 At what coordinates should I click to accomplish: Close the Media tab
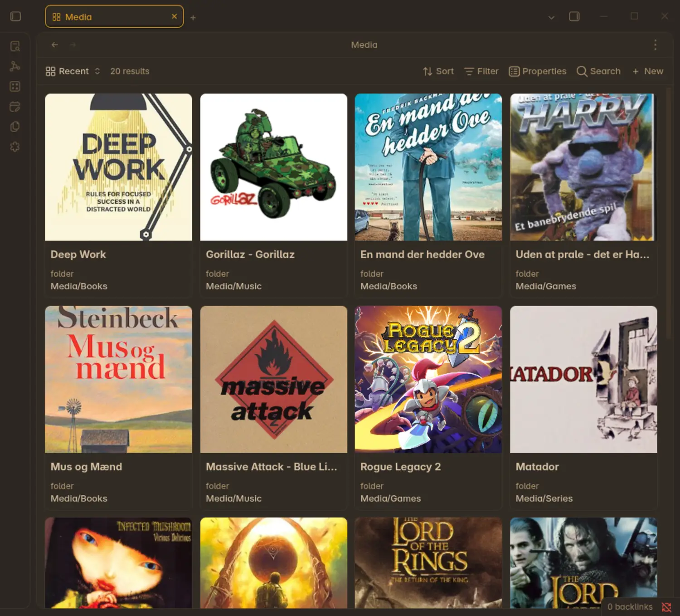click(x=174, y=16)
